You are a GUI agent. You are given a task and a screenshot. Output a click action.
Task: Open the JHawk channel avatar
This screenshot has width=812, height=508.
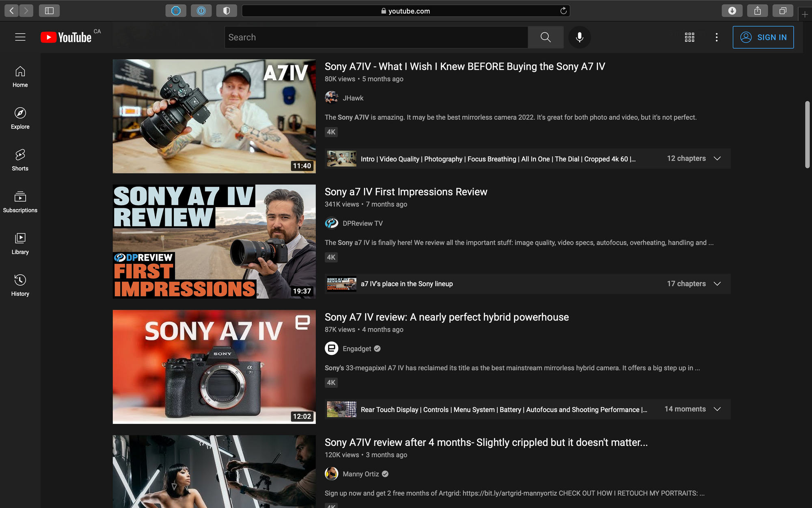pyautogui.click(x=332, y=98)
